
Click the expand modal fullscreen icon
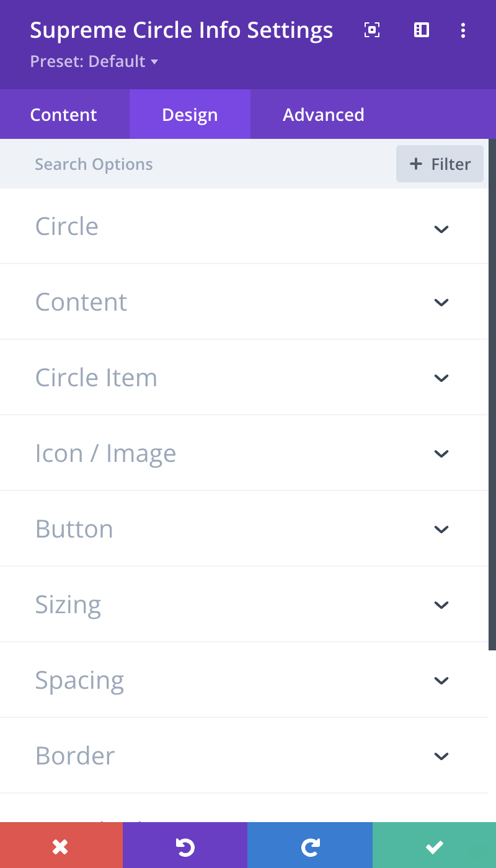pos(372,30)
